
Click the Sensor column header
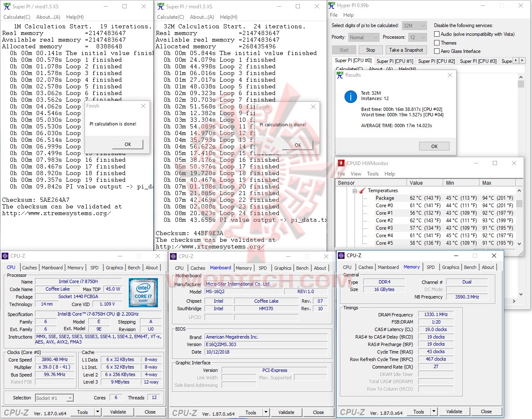(x=371, y=183)
